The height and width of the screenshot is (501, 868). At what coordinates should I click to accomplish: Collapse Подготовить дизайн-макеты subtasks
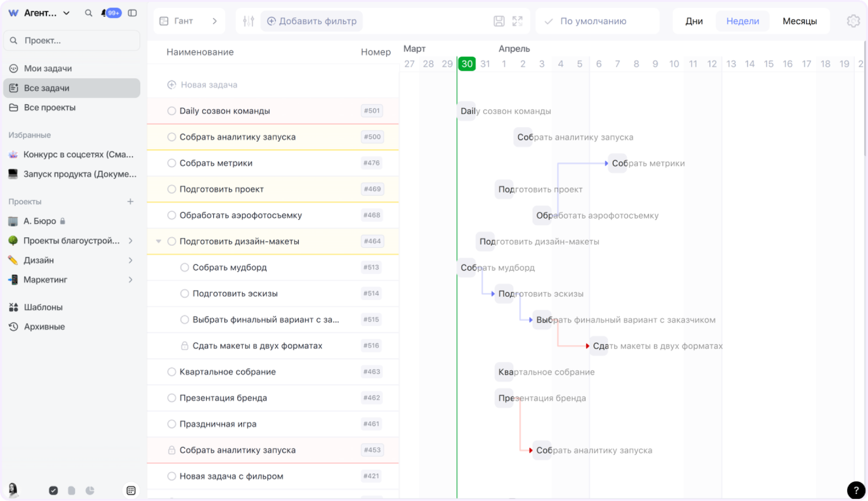click(x=158, y=241)
